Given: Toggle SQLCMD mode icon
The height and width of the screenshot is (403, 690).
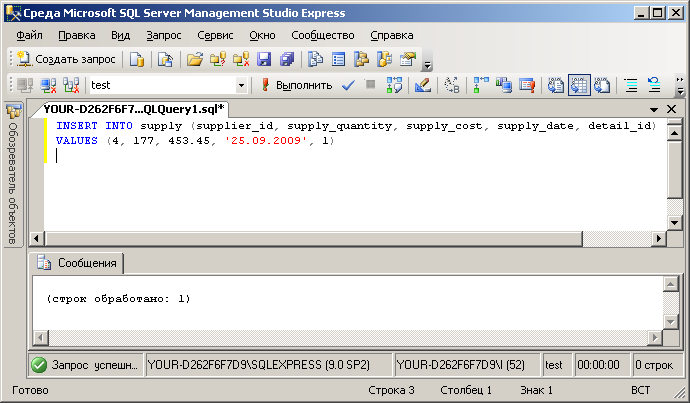Looking at the screenshot, I should click(x=527, y=85).
